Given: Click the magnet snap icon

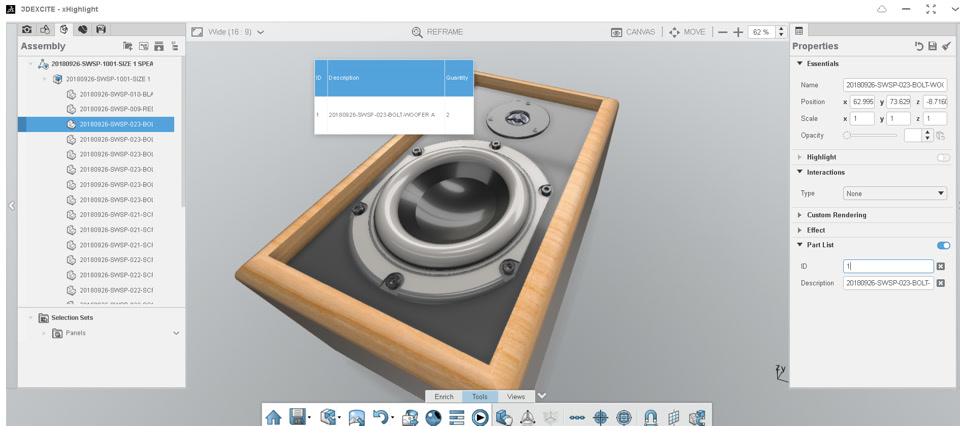Looking at the screenshot, I should (x=650, y=417).
